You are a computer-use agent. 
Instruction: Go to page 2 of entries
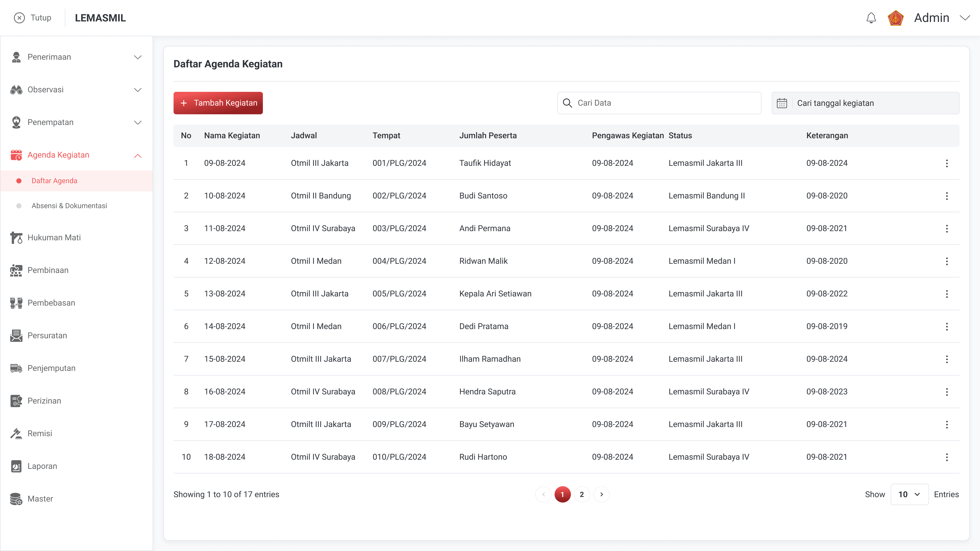(x=582, y=494)
